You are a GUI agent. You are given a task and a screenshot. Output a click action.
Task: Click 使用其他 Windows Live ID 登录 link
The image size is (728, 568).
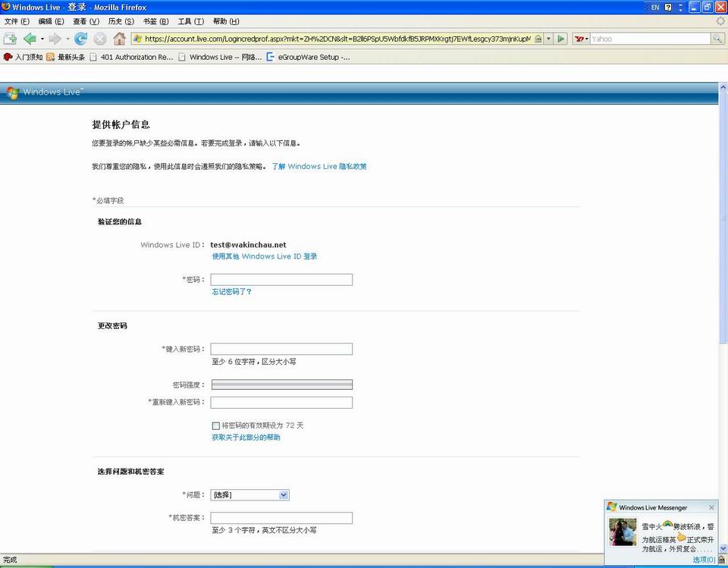click(265, 256)
